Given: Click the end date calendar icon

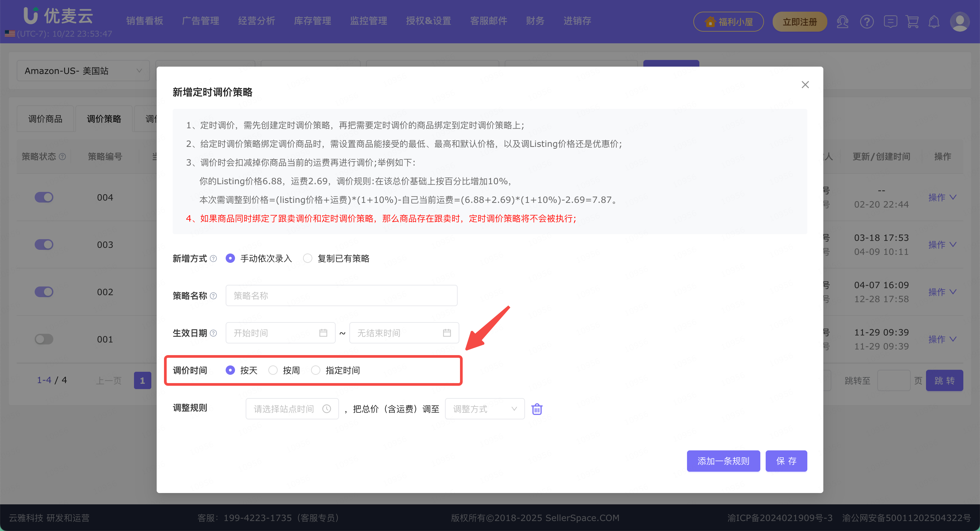Looking at the screenshot, I should pyautogui.click(x=447, y=333).
